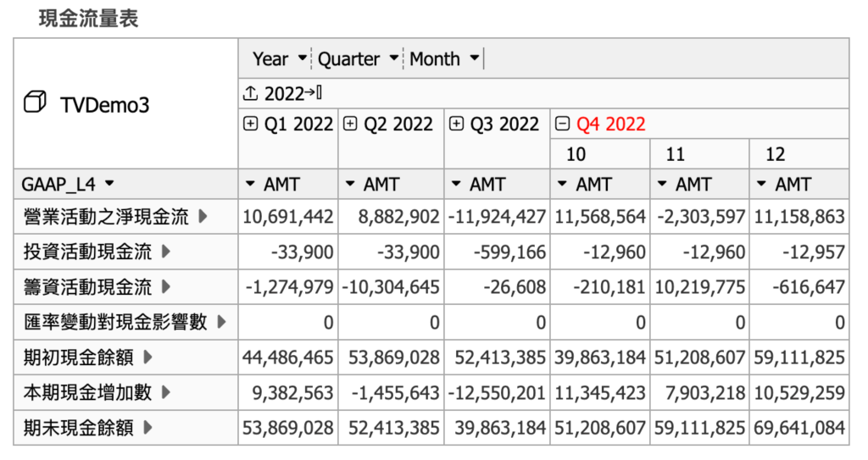
Task: Drill into 期初現金餘額 row arrow
Action: (x=148, y=357)
